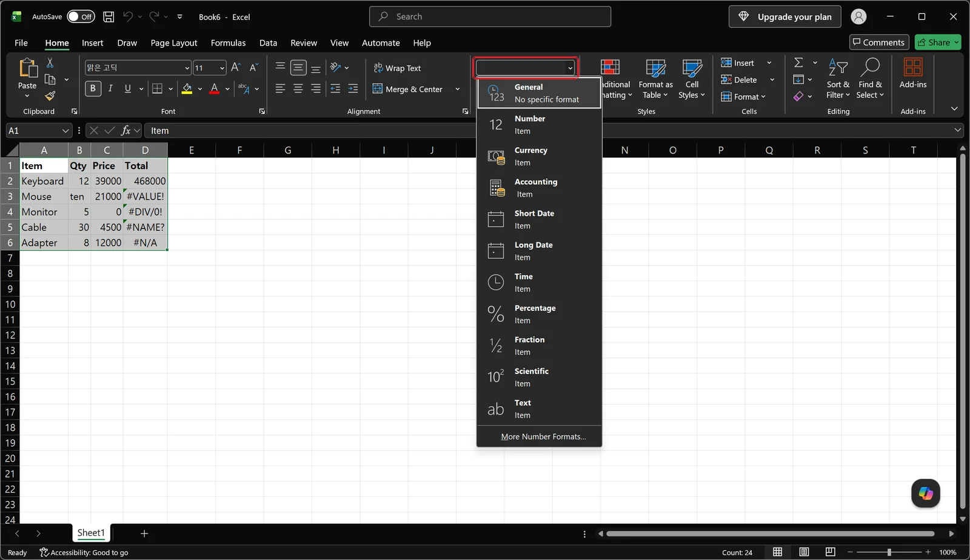
Task: Toggle Wrap Text
Action: pyautogui.click(x=397, y=68)
